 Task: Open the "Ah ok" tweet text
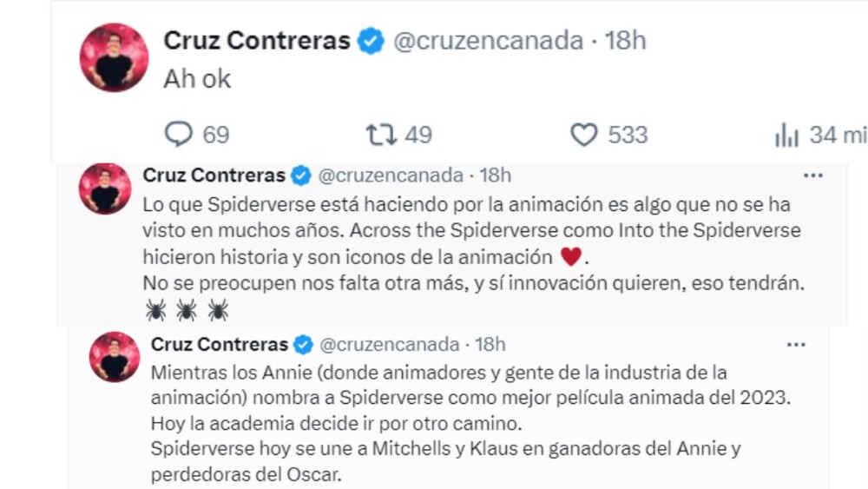(x=197, y=79)
